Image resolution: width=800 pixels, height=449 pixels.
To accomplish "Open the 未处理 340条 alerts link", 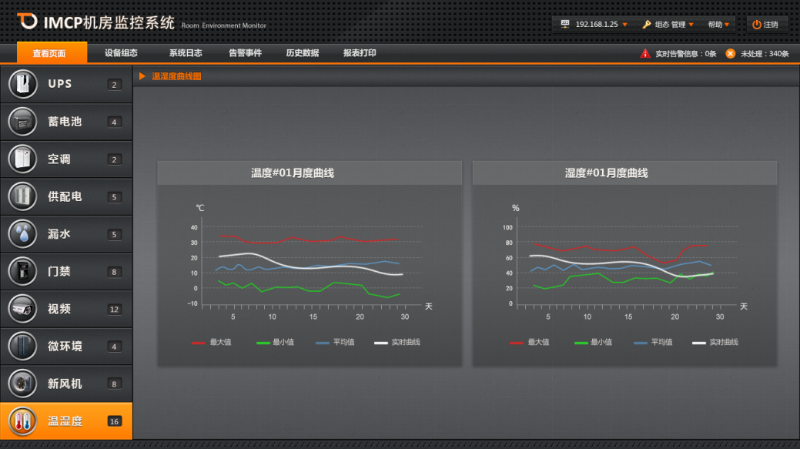I will pos(758,54).
